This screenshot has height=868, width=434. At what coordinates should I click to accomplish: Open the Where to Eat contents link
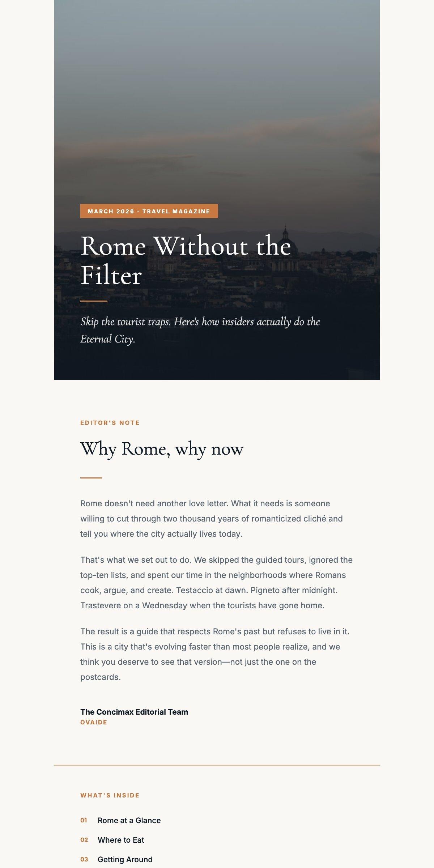coord(121,840)
